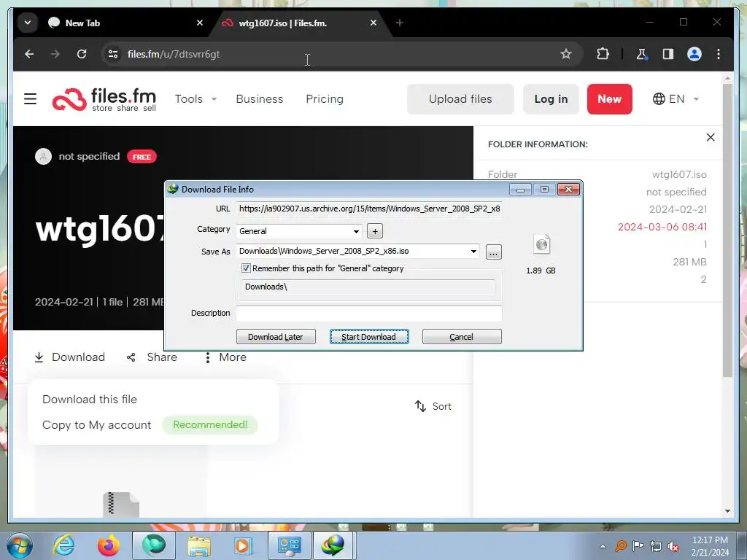Click Download Later button
The width and height of the screenshot is (747, 560).
276,337
